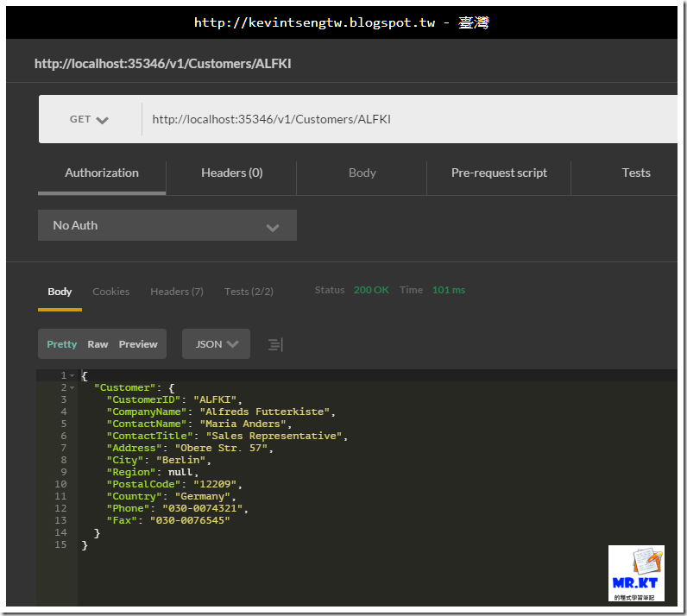Screen dimensions: 687x616
Task: Switch to the request Tests tab
Action: pos(636,173)
